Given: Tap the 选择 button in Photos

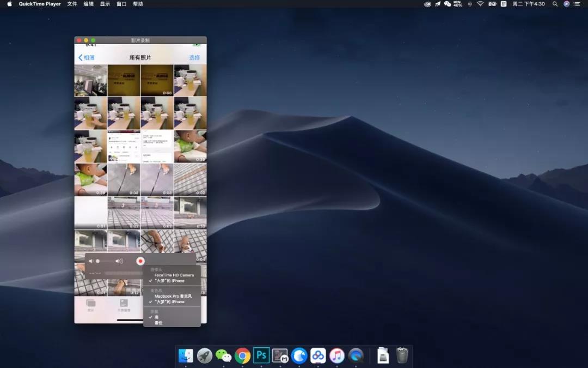Looking at the screenshot, I should 194,57.
